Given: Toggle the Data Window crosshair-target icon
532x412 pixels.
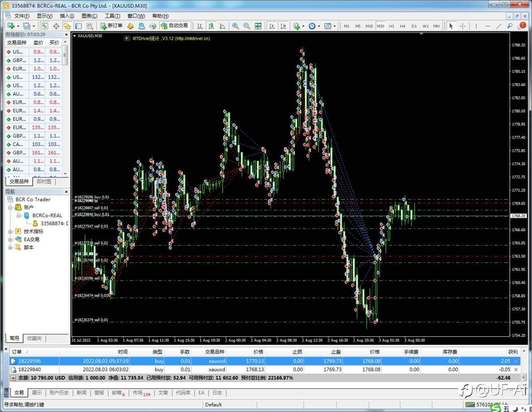Looking at the screenshot, I should click(x=56, y=26).
